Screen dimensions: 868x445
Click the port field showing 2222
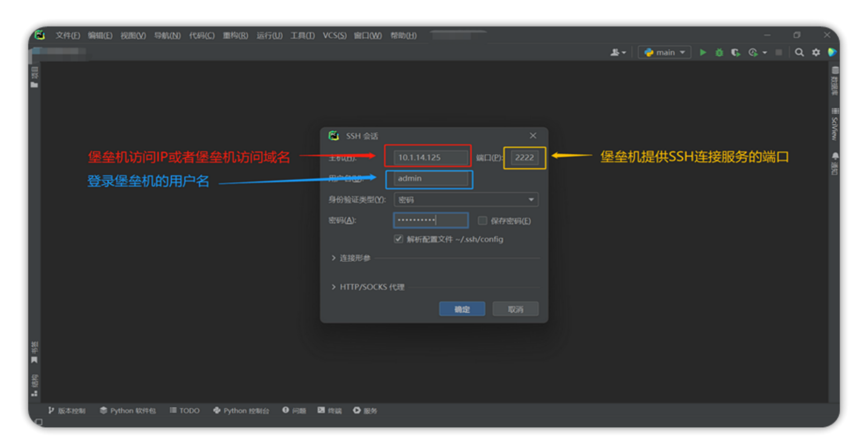click(x=524, y=157)
